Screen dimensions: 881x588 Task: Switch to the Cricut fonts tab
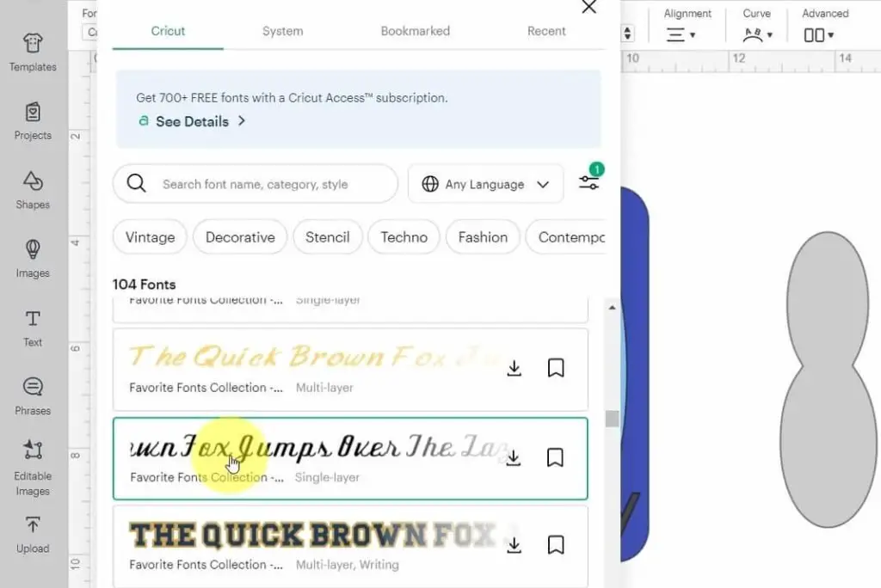tap(168, 31)
